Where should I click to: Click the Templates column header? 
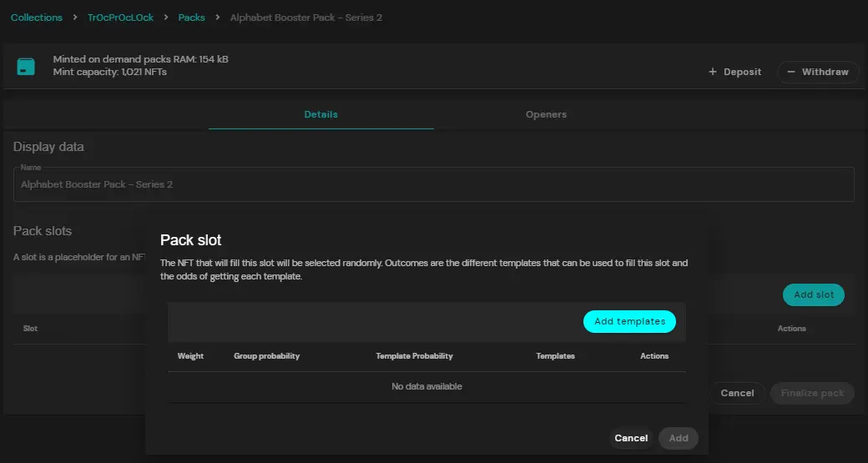(555, 355)
